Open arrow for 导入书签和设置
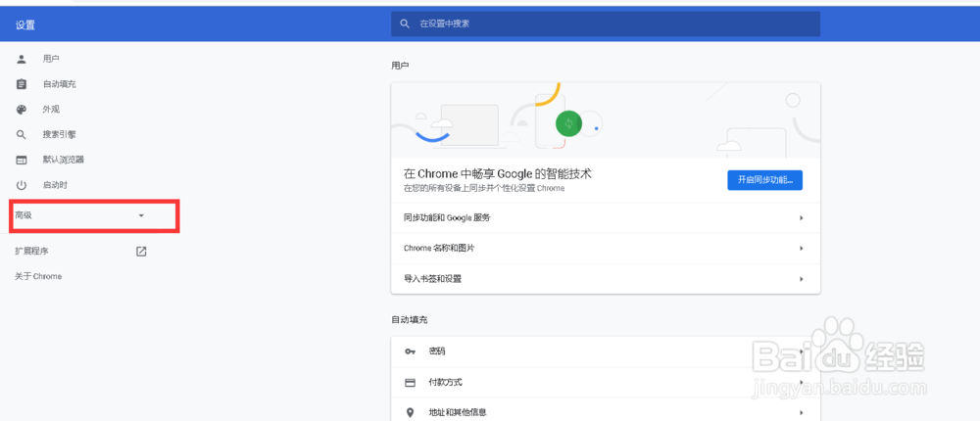The width and height of the screenshot is (980, 421). tap(802, 279)
